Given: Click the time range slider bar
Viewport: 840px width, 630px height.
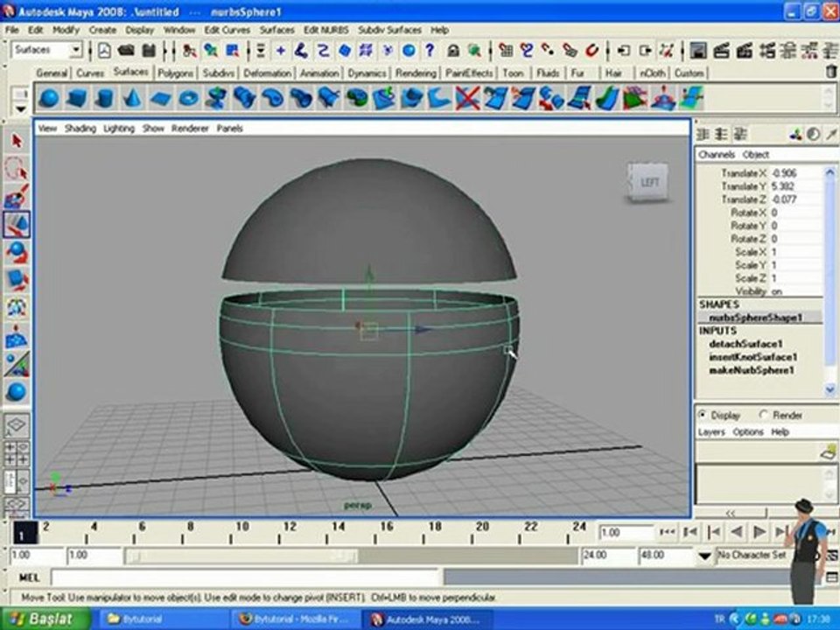Looking at the screenshot, I should (241, 556).
